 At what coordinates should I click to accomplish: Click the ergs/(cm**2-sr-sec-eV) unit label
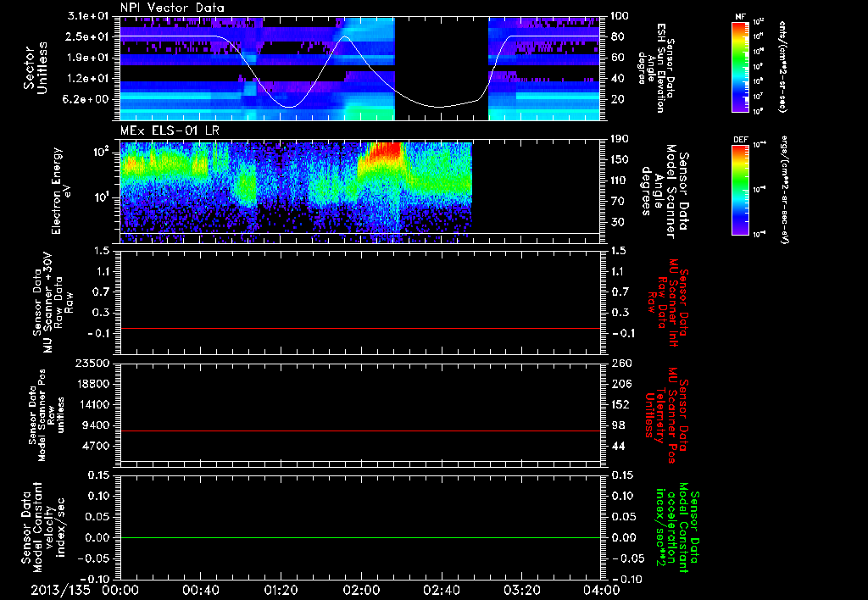click(x=784, y=190)
